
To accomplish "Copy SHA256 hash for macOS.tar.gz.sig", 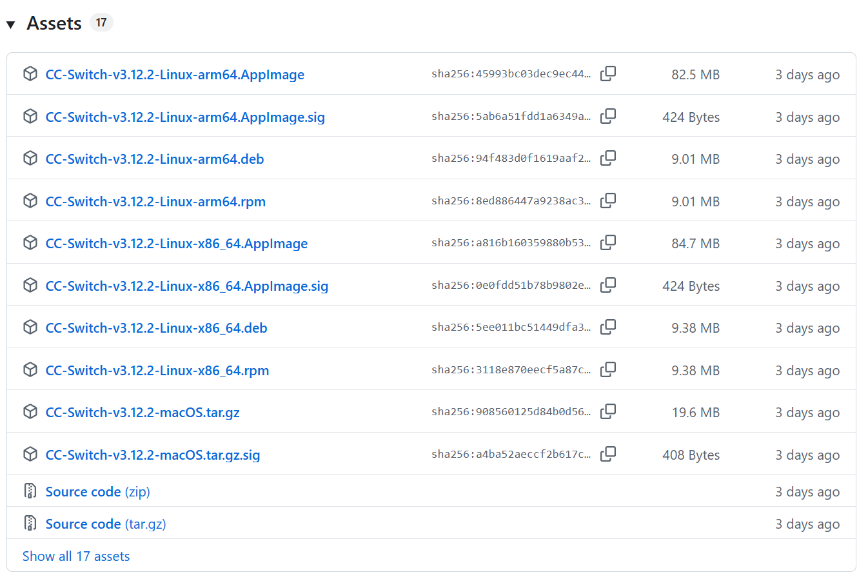I will coord(607,455).
